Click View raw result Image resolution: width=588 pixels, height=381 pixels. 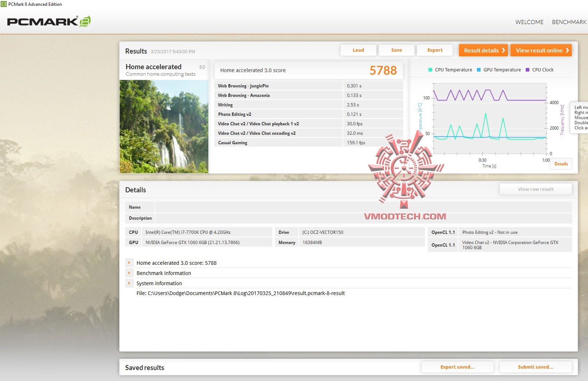536,189
